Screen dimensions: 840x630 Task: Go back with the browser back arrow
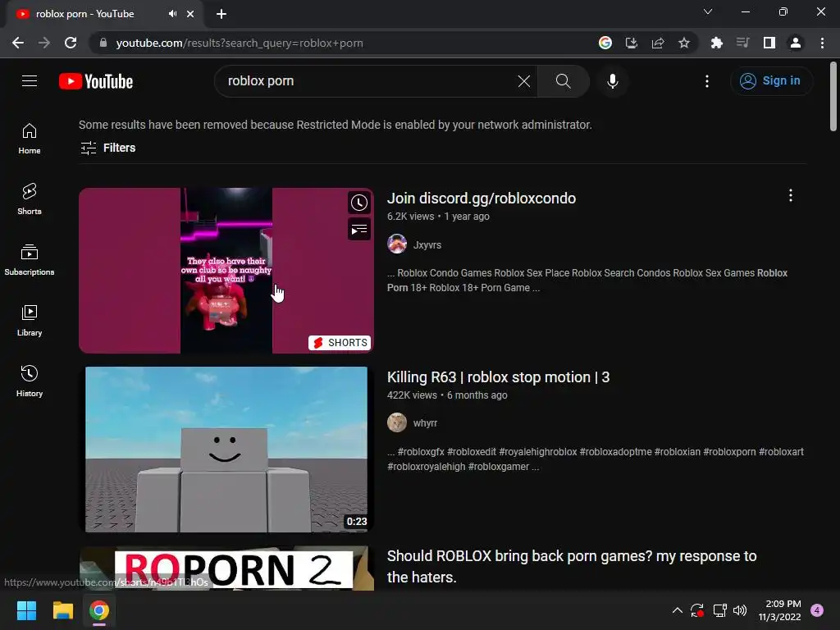click(x=18, y=43)
